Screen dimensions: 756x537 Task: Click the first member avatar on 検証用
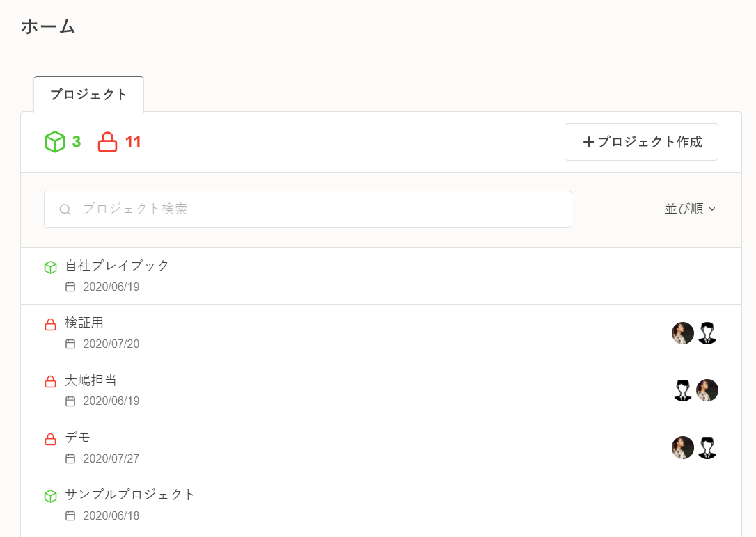(x=683, y=333)
